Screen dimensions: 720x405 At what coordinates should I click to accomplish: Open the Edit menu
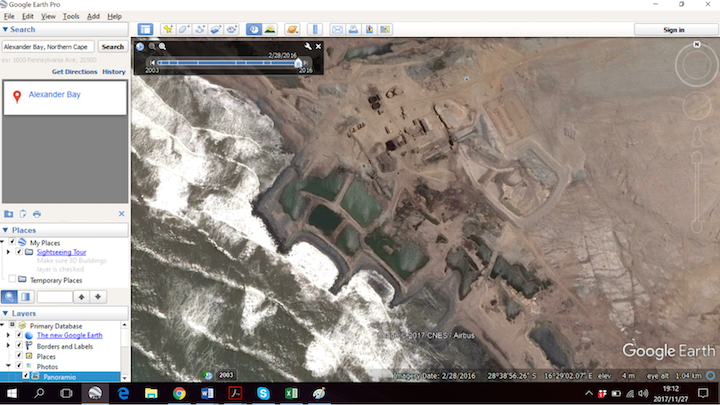(x=28, y=17)
